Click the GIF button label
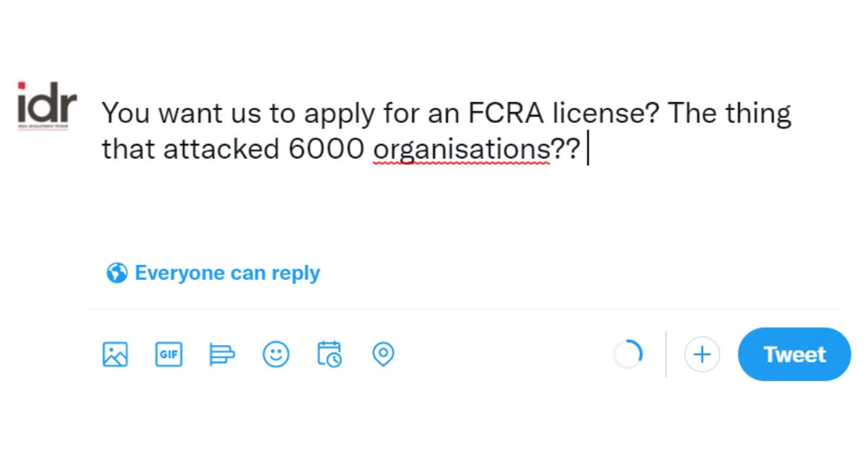Screen dimensions: 868x463 (169, 354)
